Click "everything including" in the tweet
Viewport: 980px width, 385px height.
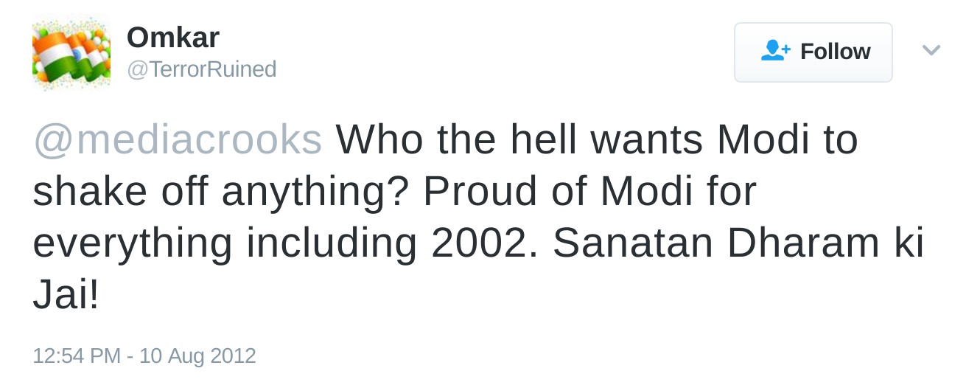[x=225, y=245]
